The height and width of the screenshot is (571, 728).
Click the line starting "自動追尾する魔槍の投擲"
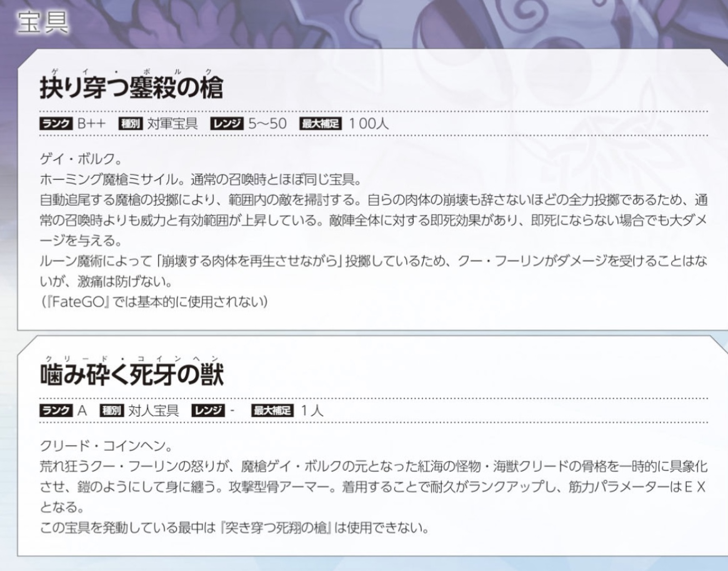coord(374,200)
